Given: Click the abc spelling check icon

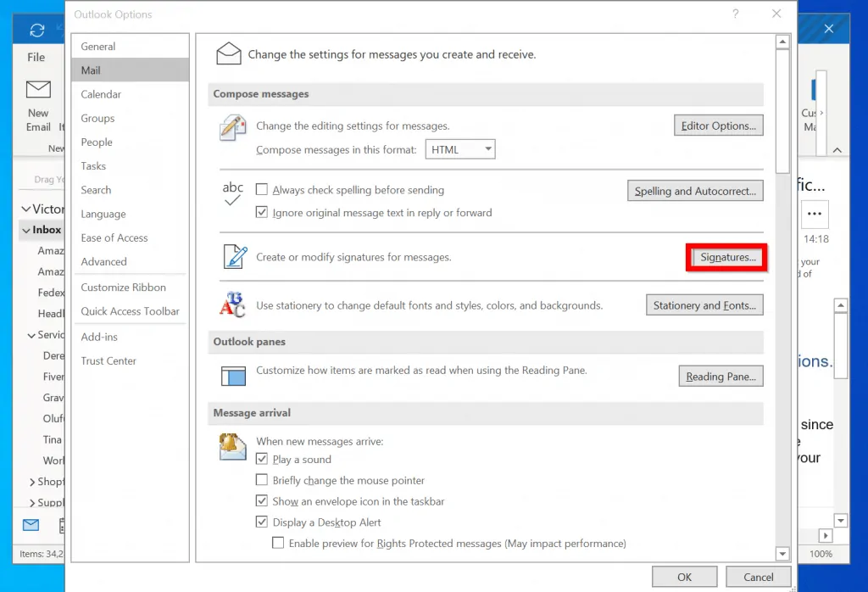Looking at the screenshot, I should (232, 193).
